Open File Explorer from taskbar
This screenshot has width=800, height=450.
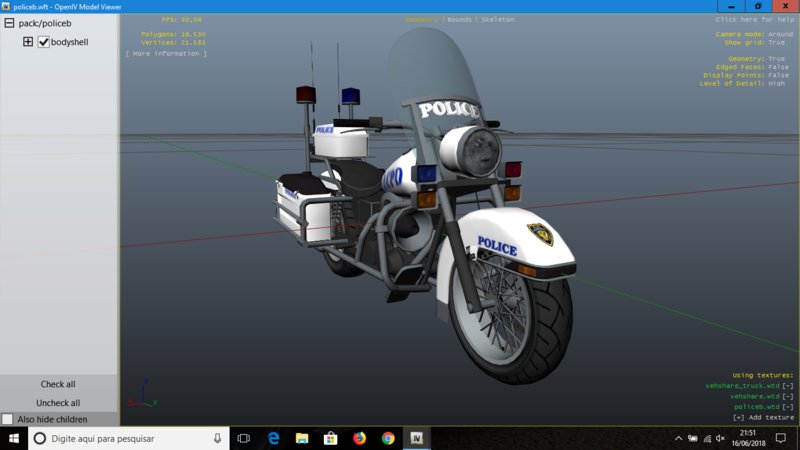click(x=302, y=438)
